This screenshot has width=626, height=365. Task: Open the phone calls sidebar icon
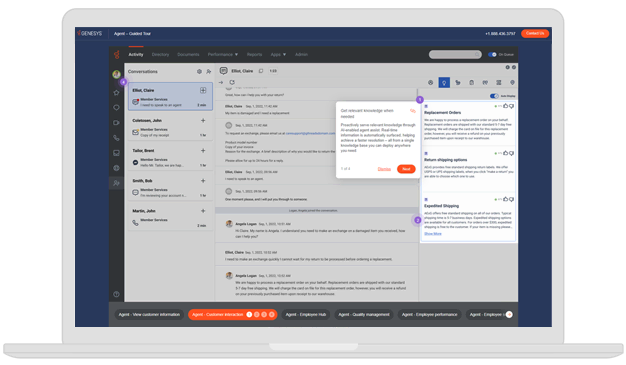coord(116,138)
